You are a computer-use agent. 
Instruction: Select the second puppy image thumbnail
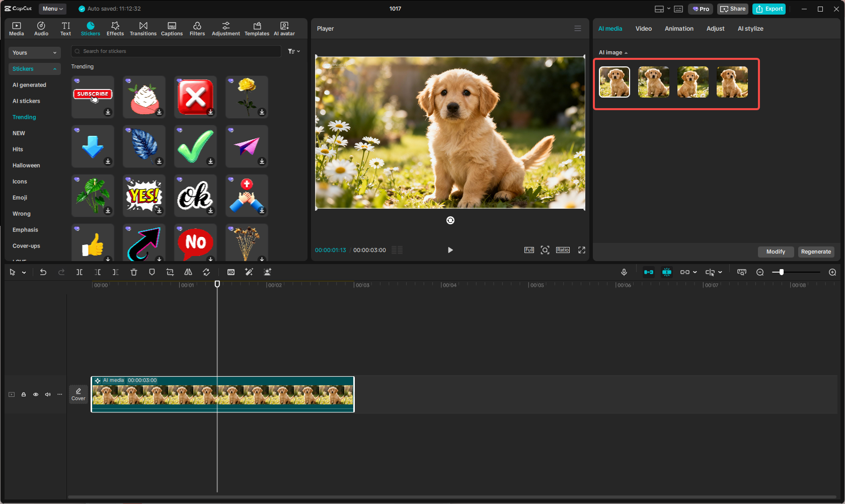653,81
